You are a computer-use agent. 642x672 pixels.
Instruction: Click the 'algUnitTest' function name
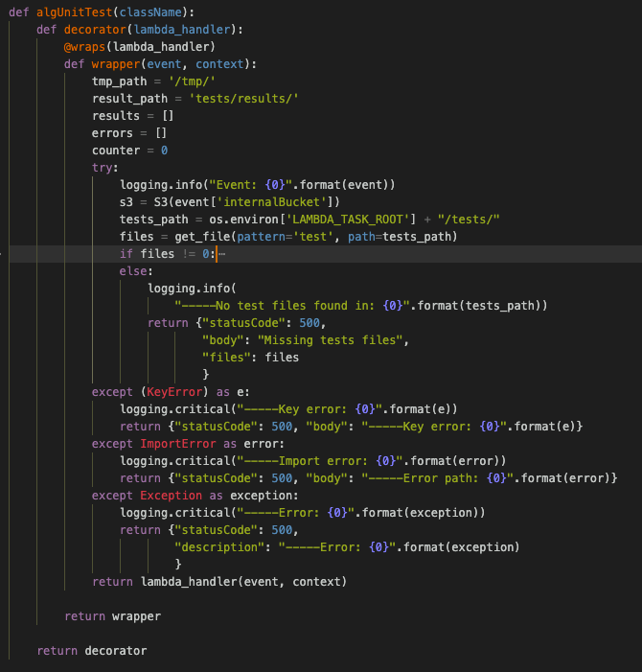[x=74, y=12]
